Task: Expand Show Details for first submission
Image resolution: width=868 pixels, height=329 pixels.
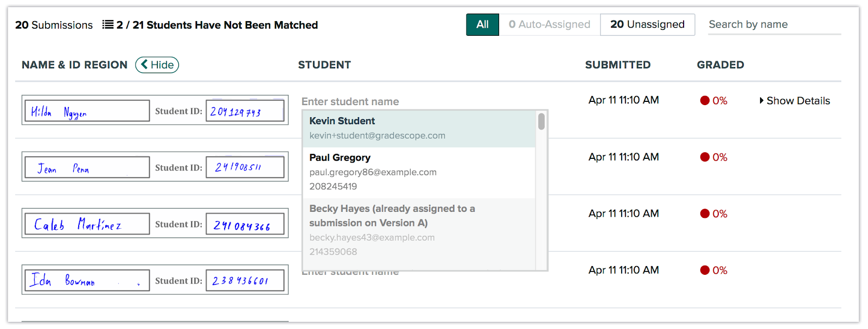Action: (x=794, y=101)
